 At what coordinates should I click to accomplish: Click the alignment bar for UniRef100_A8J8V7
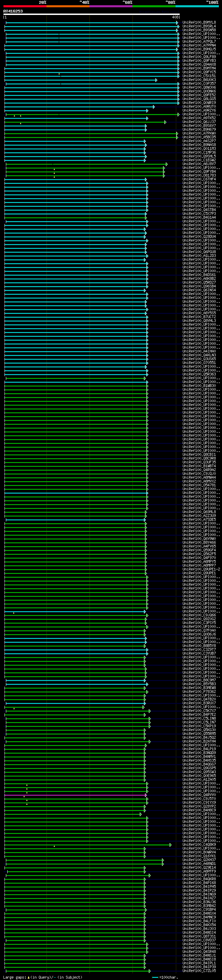(86, 164)
